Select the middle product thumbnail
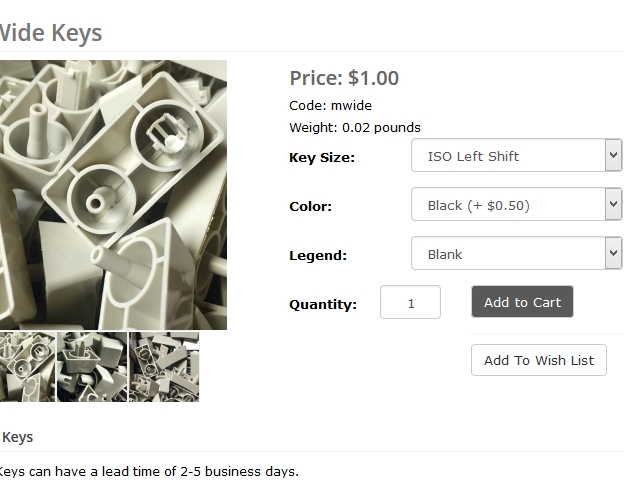This screenshot has height=489, width=639. (92, 367)
